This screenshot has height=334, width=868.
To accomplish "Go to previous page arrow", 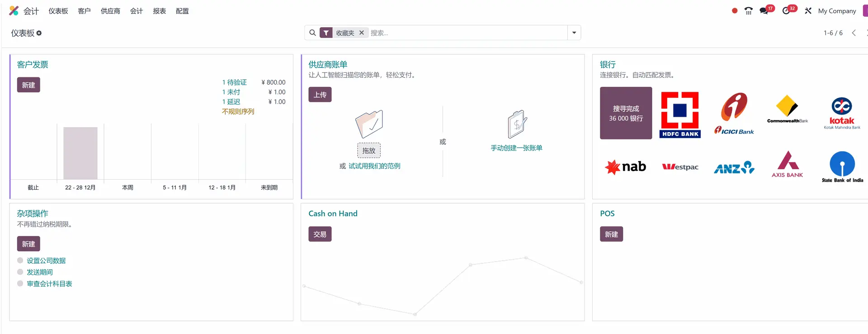I will tap(854, 33).
